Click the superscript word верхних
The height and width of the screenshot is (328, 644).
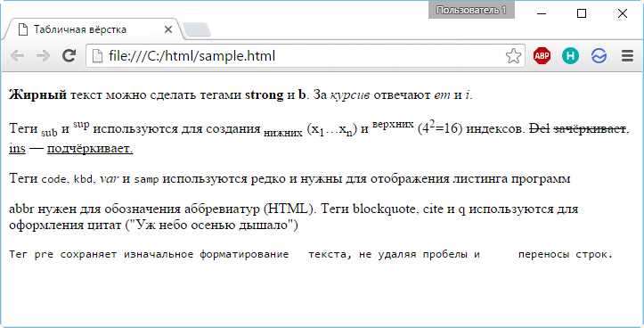pyautogui.click(x=393, y=125)
